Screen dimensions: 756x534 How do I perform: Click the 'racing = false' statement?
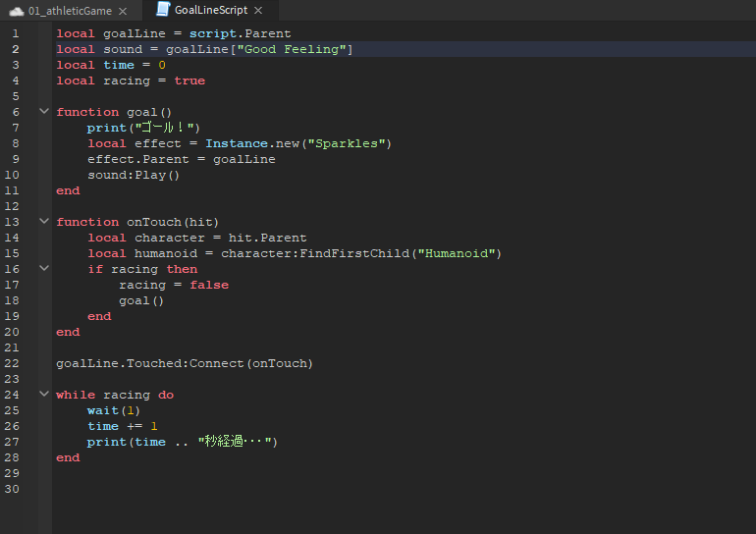coord(174,285)
